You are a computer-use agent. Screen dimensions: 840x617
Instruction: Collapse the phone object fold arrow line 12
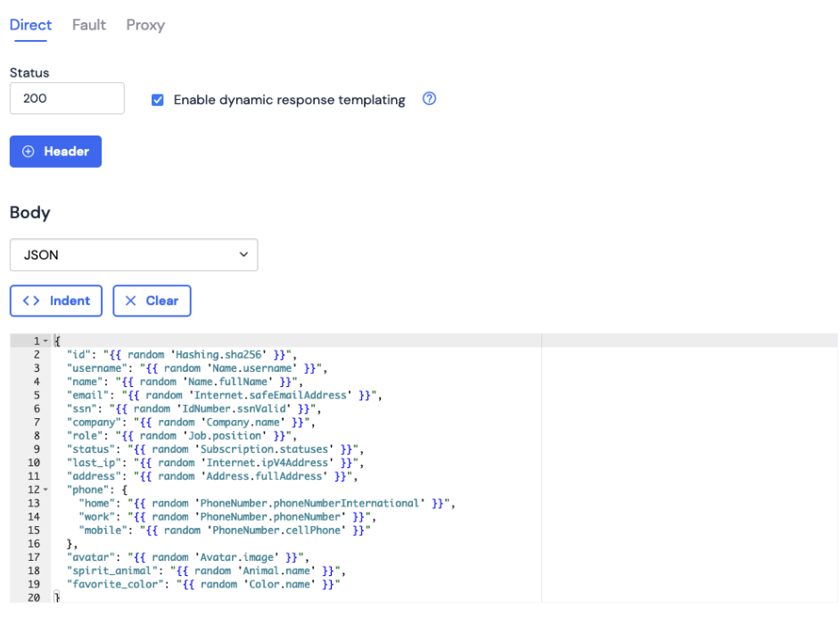45,489
